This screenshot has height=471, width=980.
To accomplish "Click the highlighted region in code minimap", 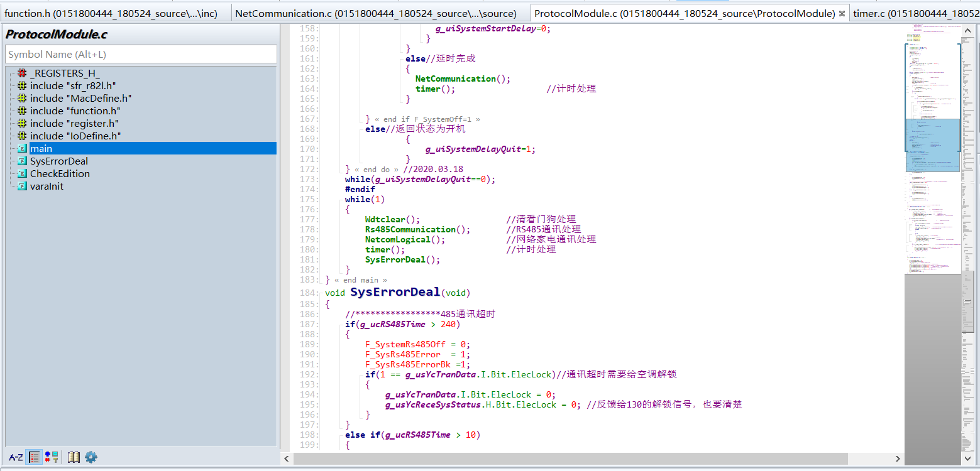I will 933,145.
